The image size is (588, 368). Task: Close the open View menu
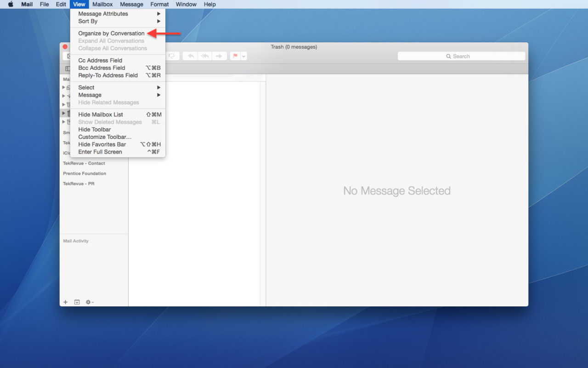[79, 4]
